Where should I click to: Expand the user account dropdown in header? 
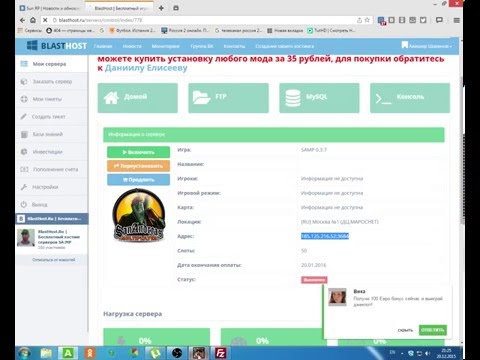(x=427, y=46)
